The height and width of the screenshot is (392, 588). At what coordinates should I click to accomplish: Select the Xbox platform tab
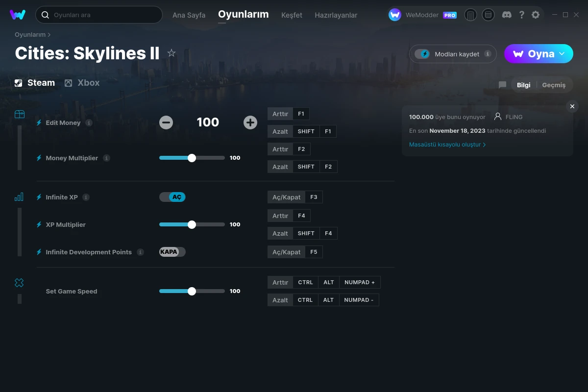(x=82, y=83)
